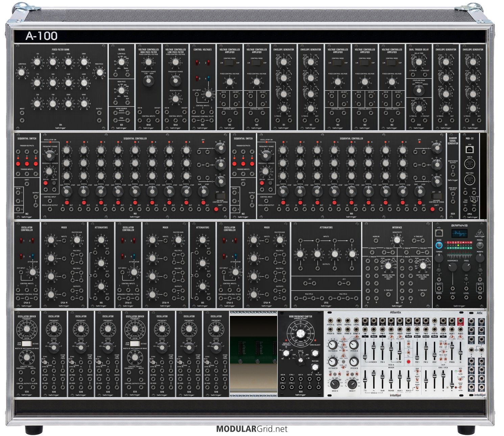The width and height of the screenshot is (504, 436).
Task: Click the LEVEL jack on Brains
Action: coord(466,298)
